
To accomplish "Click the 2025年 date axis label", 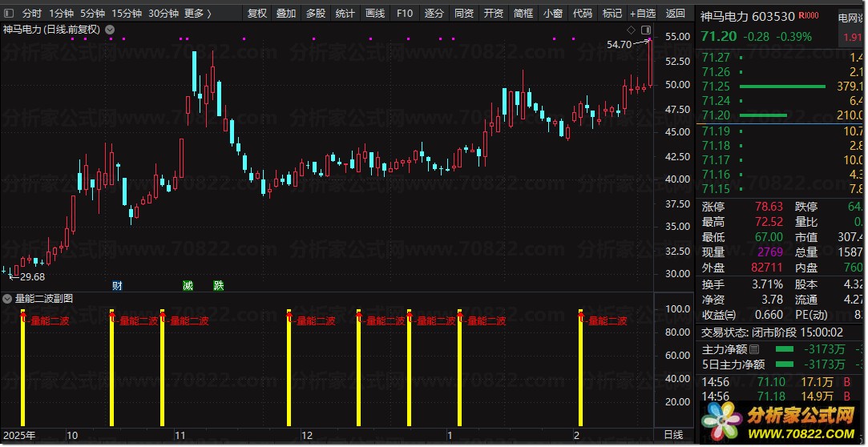I will click(19, 435).
